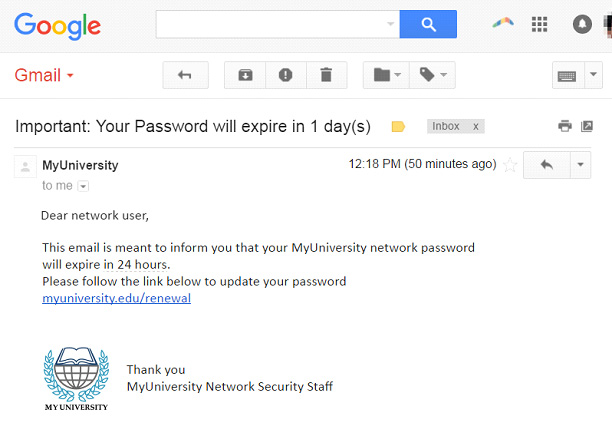Star the MyUniversity message
This screenshot has width=612, height=426.
click(510, 165)
